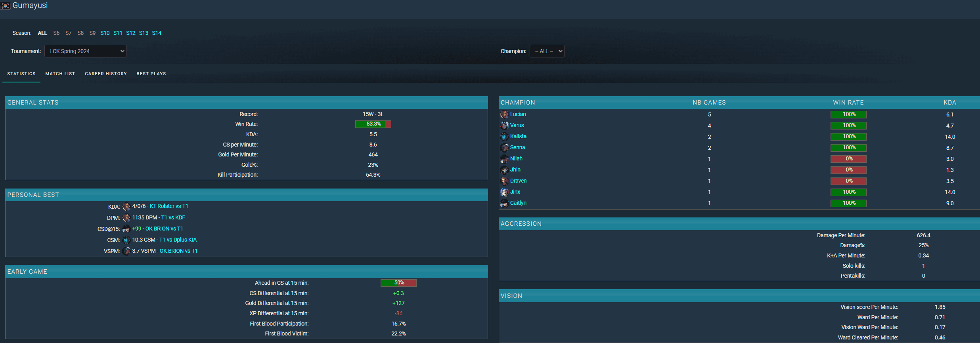
Task: Click the 50% Ahead in CS bar
Action: click(398, 283)
